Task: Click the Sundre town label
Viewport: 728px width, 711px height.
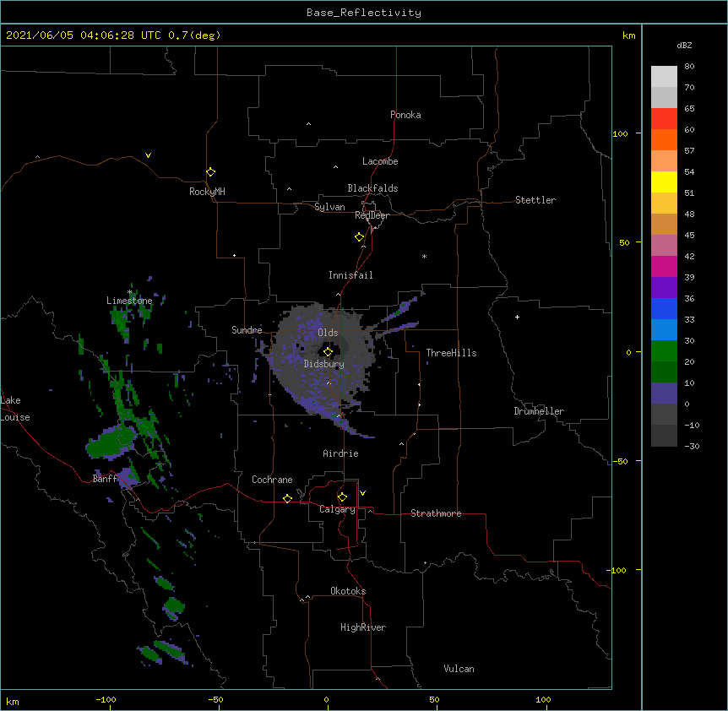Action: [247, 330]
